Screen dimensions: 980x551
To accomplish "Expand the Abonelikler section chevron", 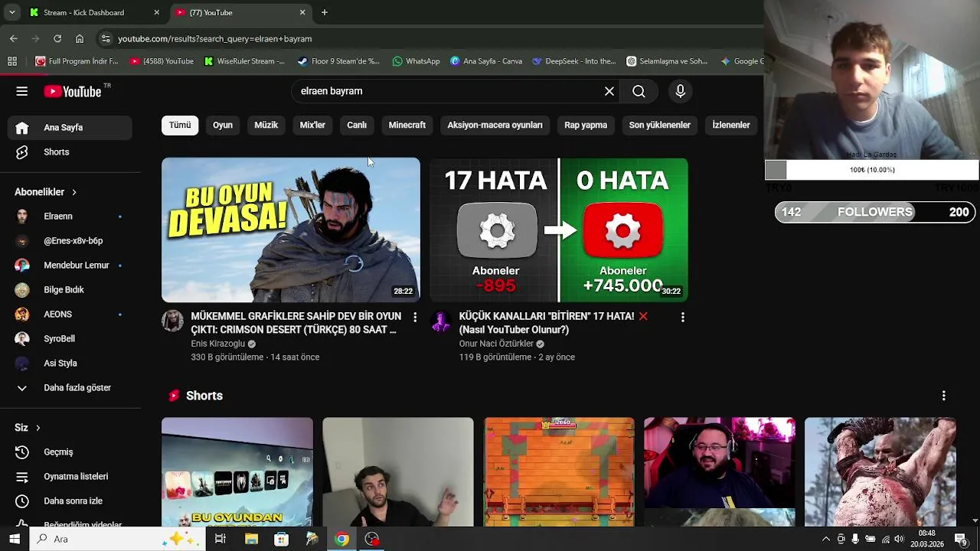I will pos(74,192).
